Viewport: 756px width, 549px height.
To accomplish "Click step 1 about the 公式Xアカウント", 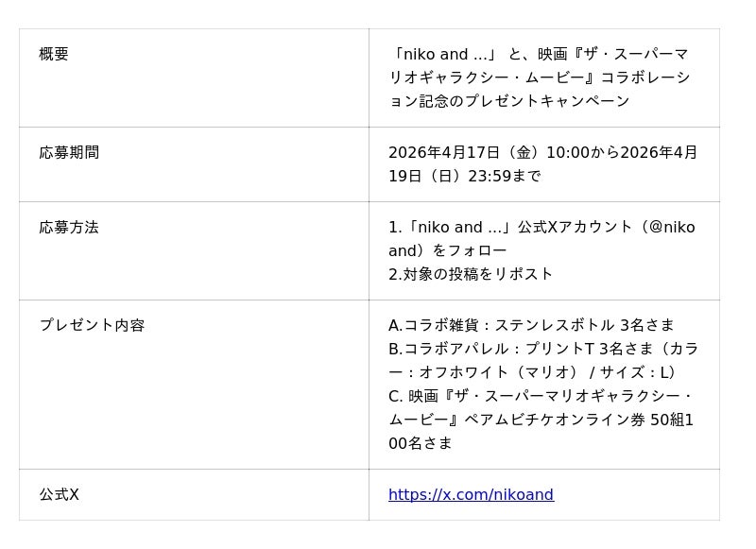I will tap(541, 227).
